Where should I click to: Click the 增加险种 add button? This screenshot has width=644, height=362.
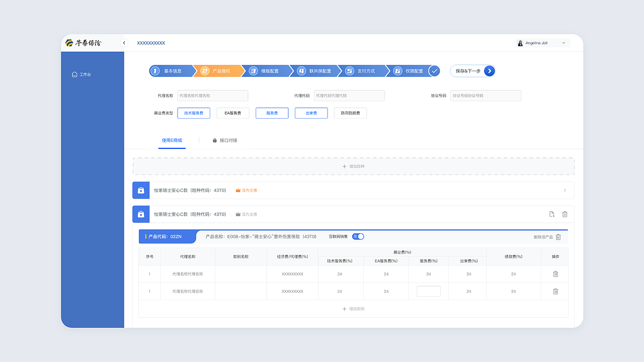pyautogui.click(x=354, y=166)
